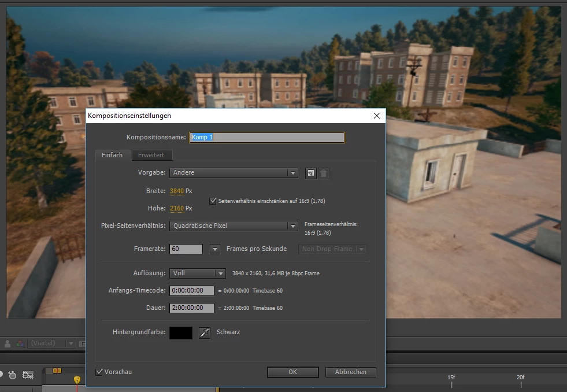Viewport: 567px width, 392px height.
Task: Open the Auflösung dropdown
Action: tap(198, 273)
